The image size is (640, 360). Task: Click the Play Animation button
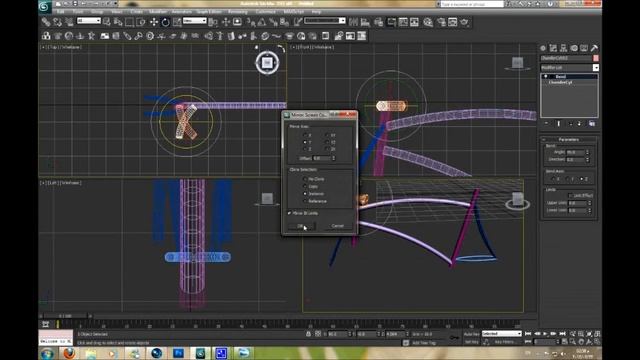click(x=545, y=334)
